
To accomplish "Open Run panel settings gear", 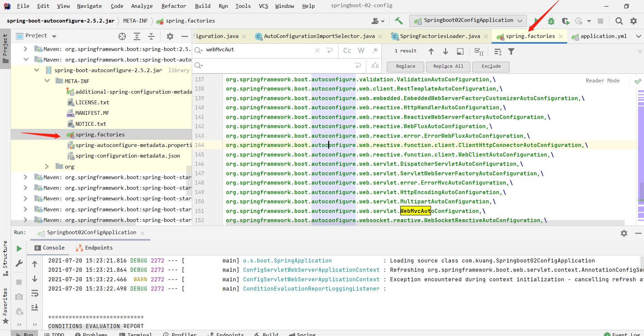I will (x=624, y=233).
